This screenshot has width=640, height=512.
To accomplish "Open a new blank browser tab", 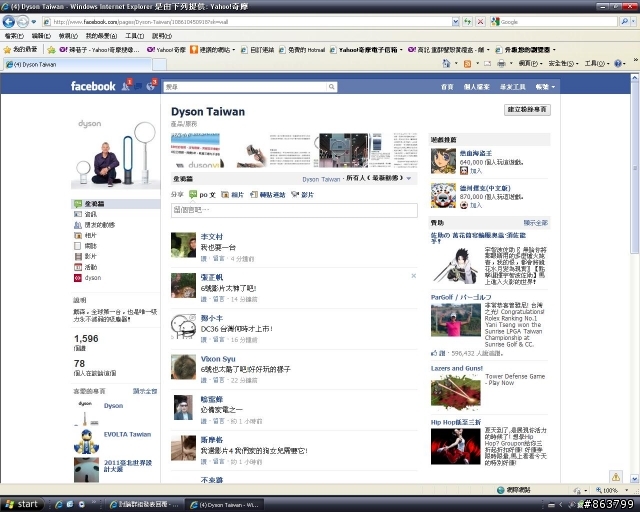I will [159, 65].
